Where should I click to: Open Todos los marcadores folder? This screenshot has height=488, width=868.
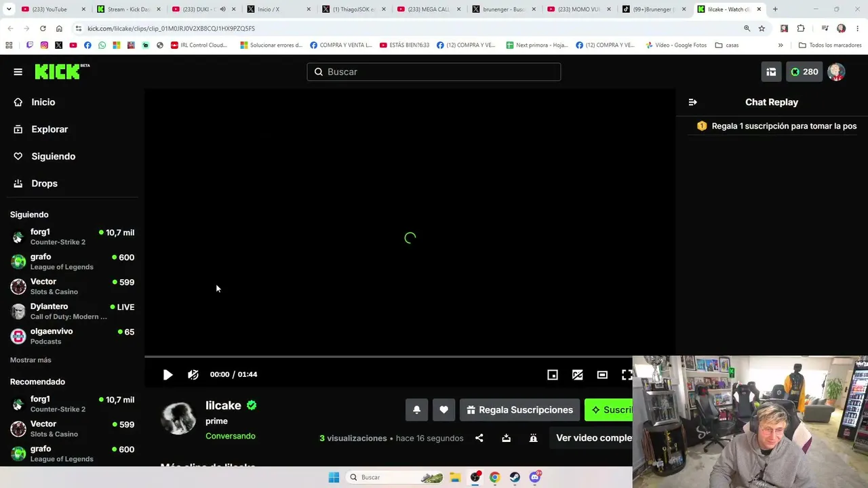point(829,45)
